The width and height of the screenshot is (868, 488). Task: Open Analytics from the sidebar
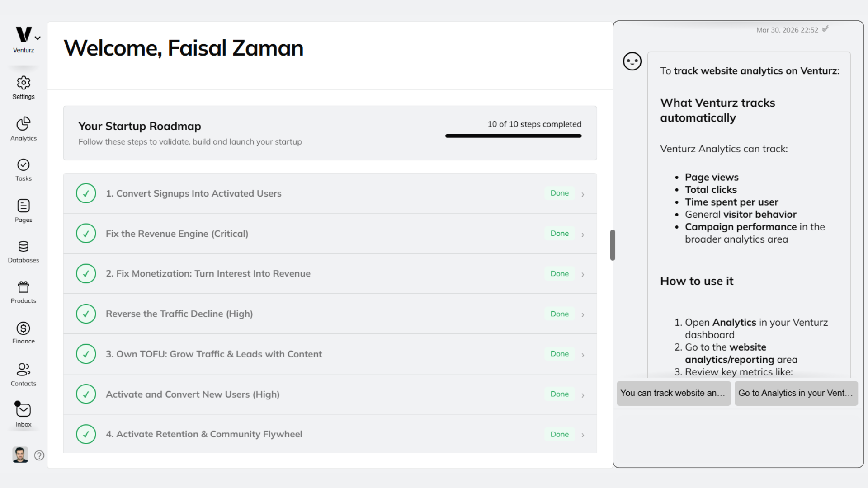[23, 129]
